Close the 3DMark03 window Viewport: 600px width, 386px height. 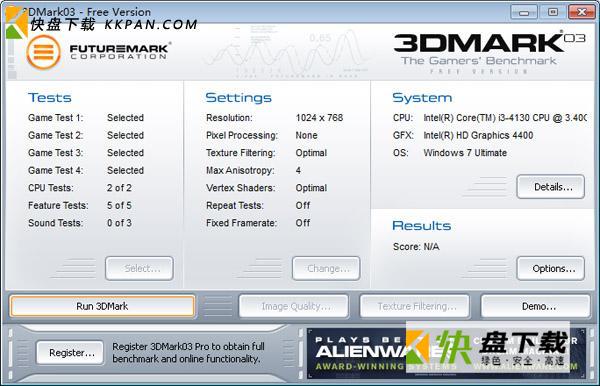[x=582, y=12]
